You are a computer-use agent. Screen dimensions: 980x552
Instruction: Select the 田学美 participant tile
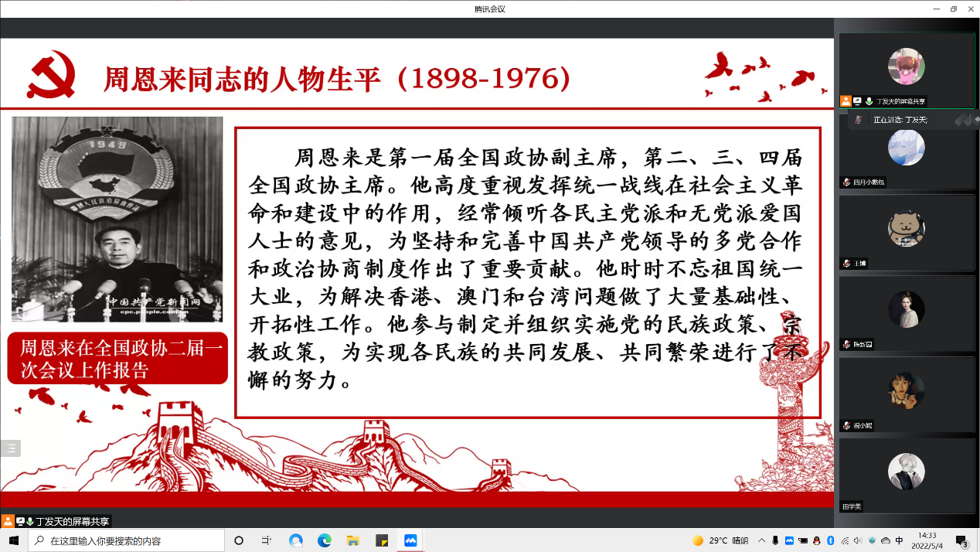[x=906, y=475]
